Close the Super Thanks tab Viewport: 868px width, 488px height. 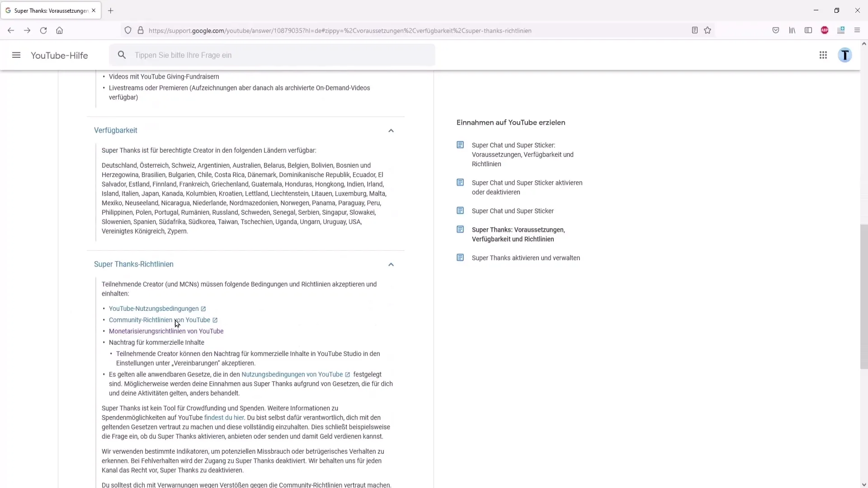[x=94, y=10]
